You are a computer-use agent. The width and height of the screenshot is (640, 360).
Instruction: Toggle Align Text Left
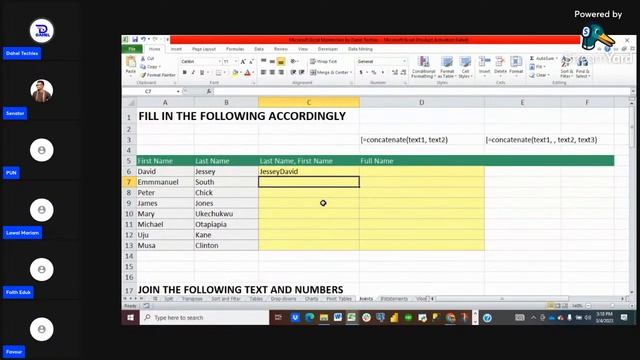coord(264,73)
